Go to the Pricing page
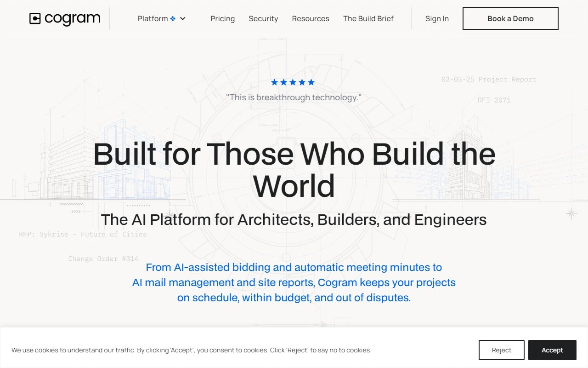This screenshot has height=368, width=588. click(222, 18)
